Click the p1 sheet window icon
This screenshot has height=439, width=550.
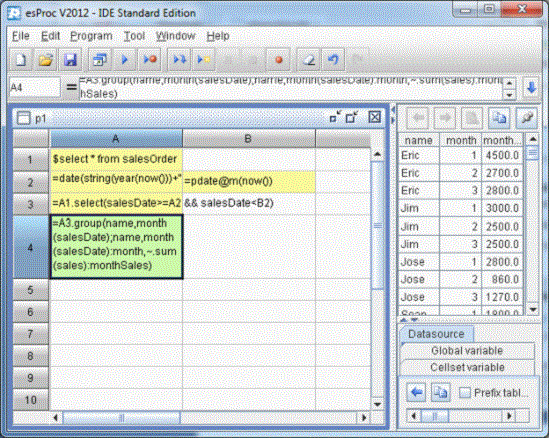[23, 118]
